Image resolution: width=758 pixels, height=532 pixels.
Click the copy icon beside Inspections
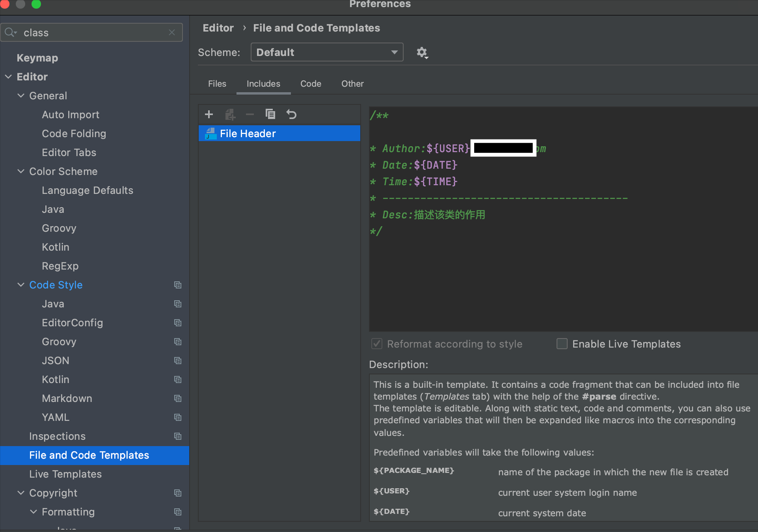click(x=178, y=436)
